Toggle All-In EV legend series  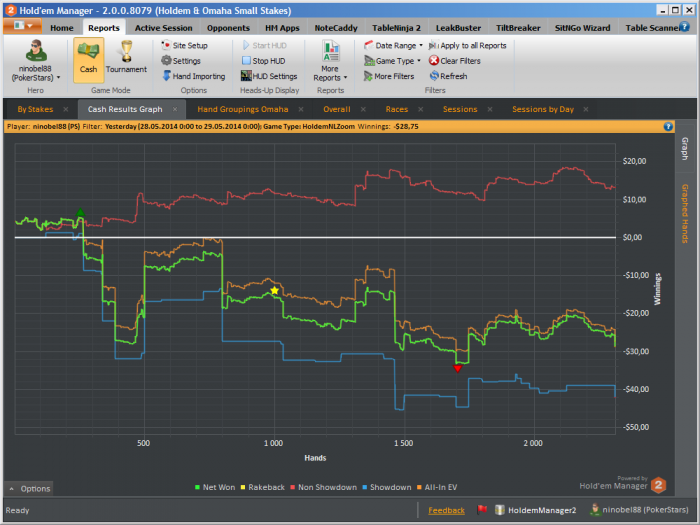point(437,488)
